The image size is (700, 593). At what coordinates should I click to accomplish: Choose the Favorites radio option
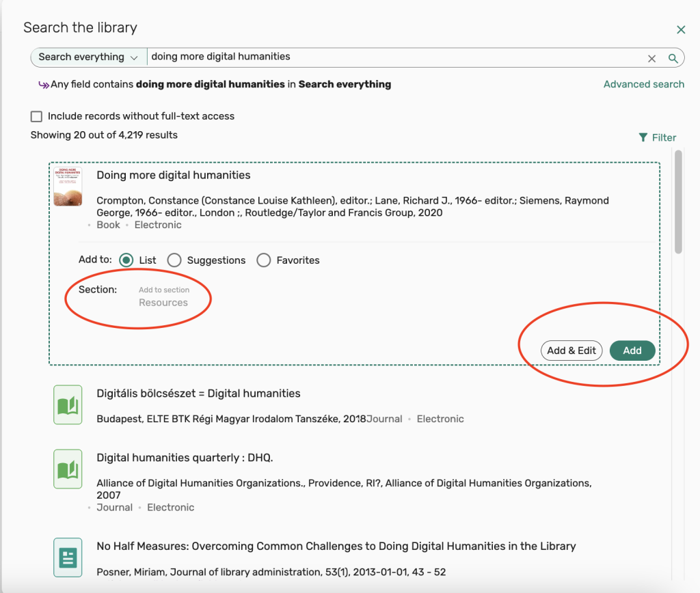(x=264, y=260)
